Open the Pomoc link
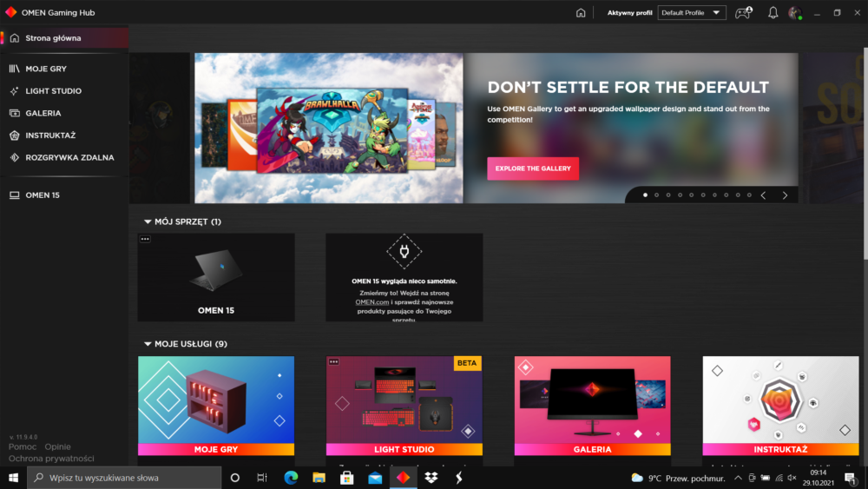This screenshot has width=868, height=489. click(x=23, y=446)
